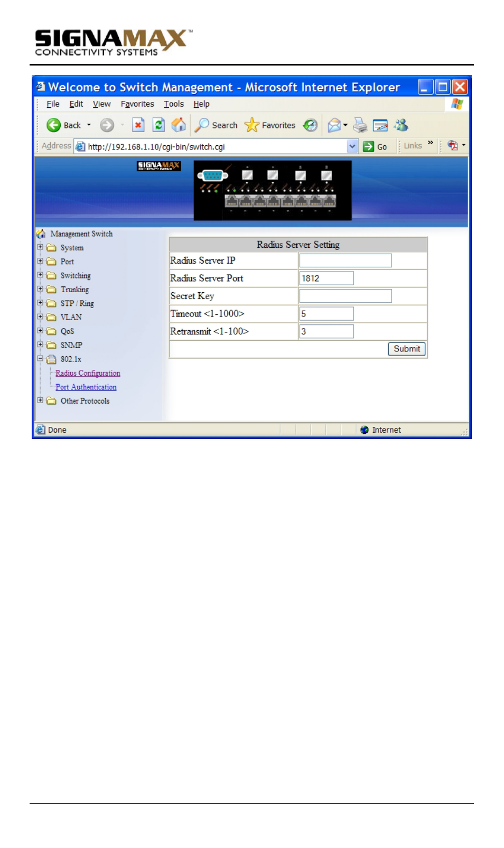Click the serial console port image

click(x=212, y=176)
